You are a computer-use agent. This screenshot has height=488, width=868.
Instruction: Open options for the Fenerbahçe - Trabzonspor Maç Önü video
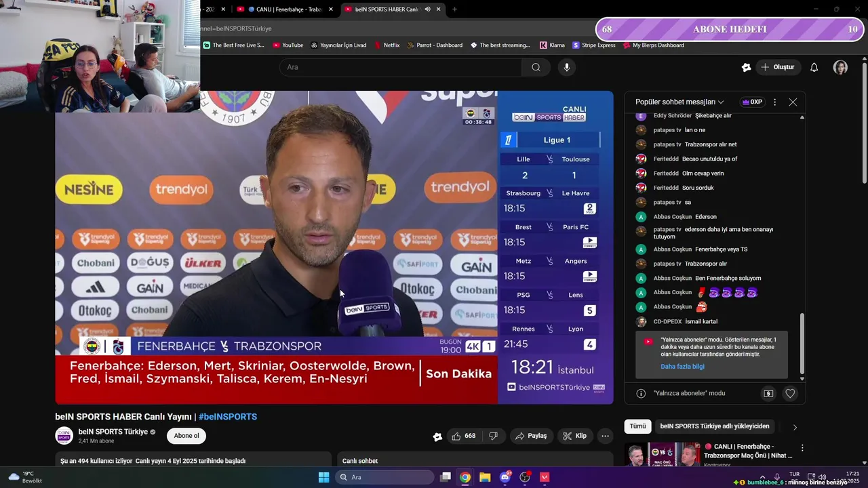pos(802,448)
